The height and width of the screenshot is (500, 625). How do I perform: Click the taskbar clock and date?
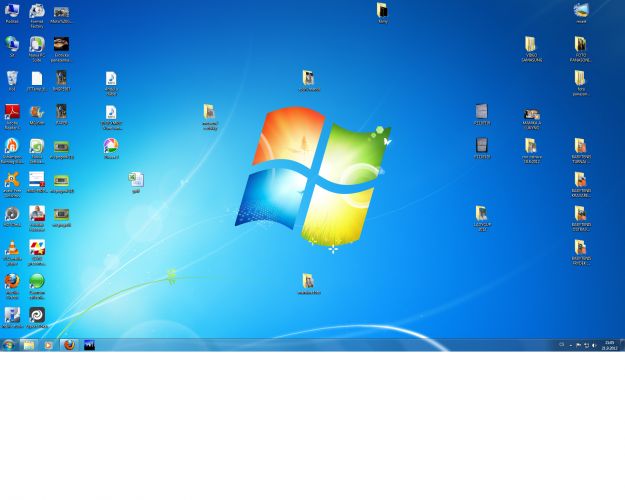(x=609, y=345)
